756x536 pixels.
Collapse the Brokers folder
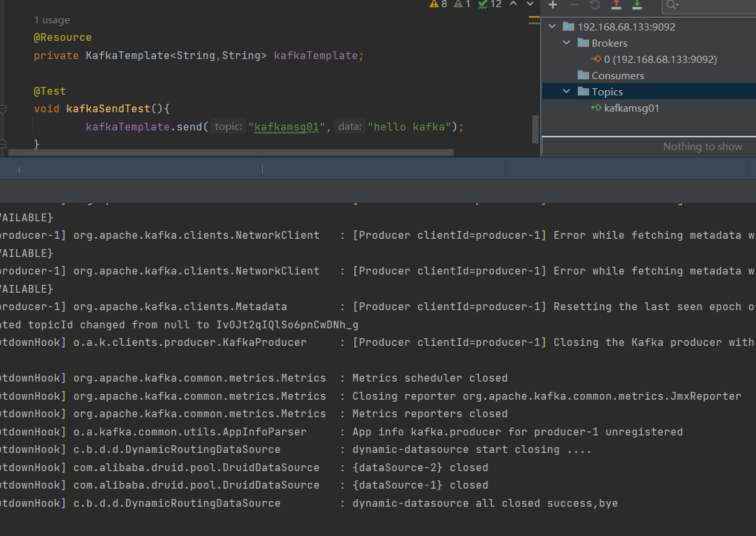coord(567,43)
